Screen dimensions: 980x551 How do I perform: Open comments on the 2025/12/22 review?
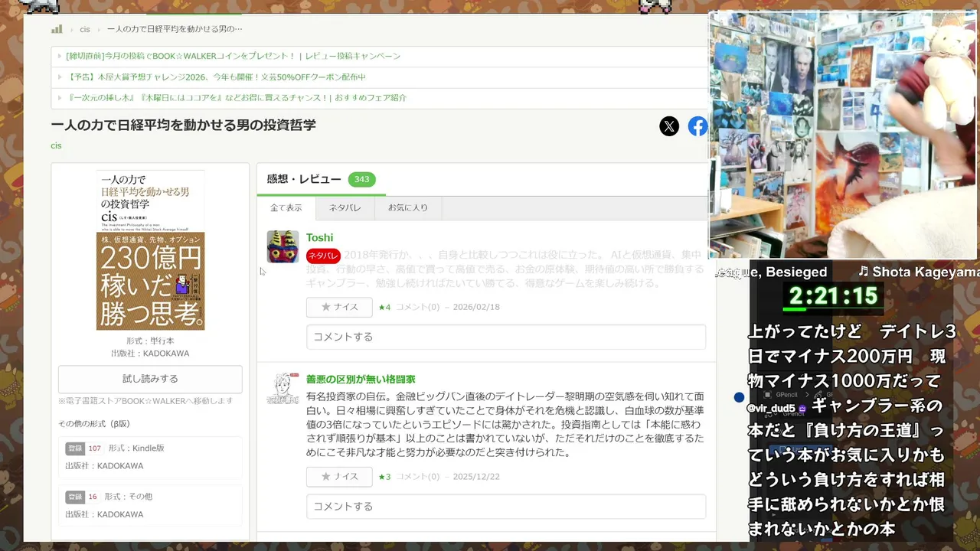(417, 477)
